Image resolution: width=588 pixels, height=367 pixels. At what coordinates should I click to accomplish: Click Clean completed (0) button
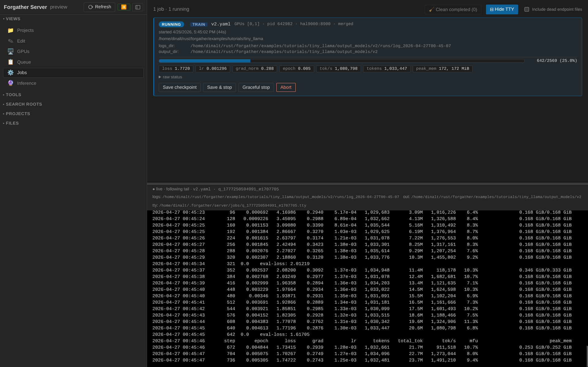point(453,9)
